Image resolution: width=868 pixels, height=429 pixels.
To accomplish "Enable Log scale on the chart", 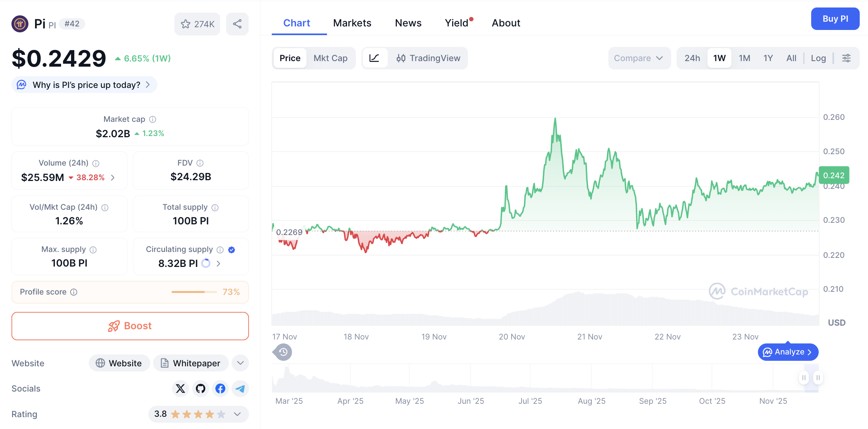I will (818, 58).
